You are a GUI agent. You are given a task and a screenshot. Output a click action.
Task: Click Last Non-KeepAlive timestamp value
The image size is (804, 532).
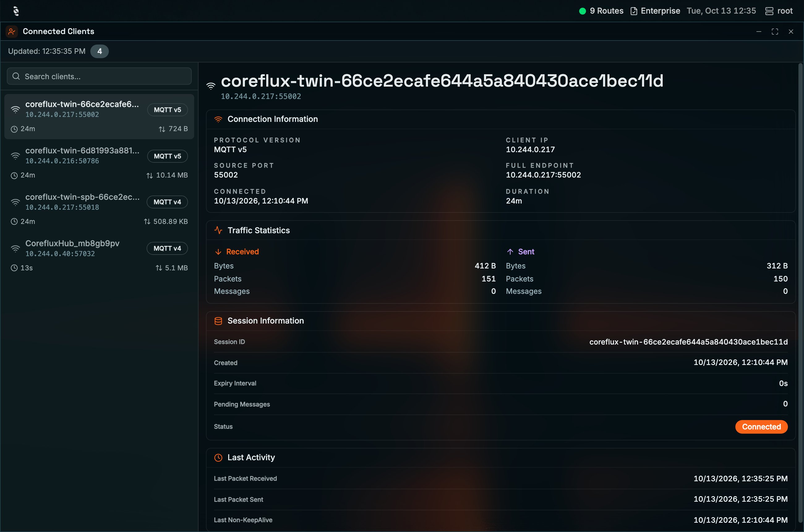(x=741, y=520)
